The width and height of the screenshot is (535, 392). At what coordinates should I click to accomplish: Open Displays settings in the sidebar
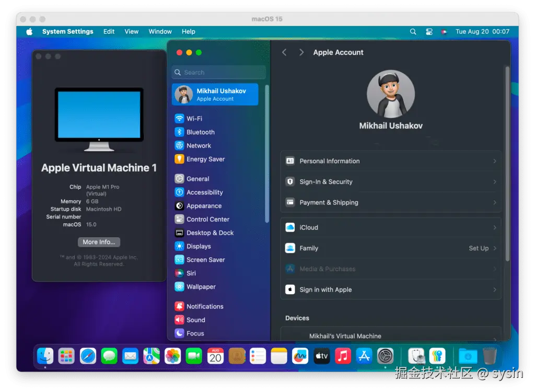pos(199,246)
